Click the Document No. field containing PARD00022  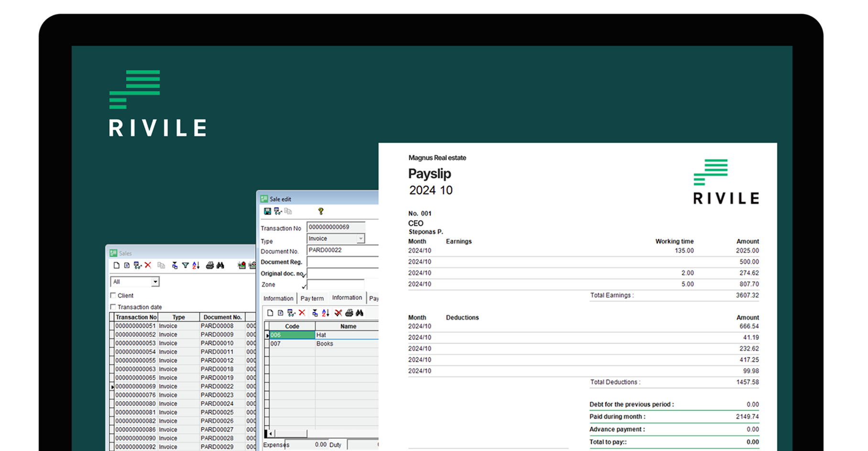[342, 250]
